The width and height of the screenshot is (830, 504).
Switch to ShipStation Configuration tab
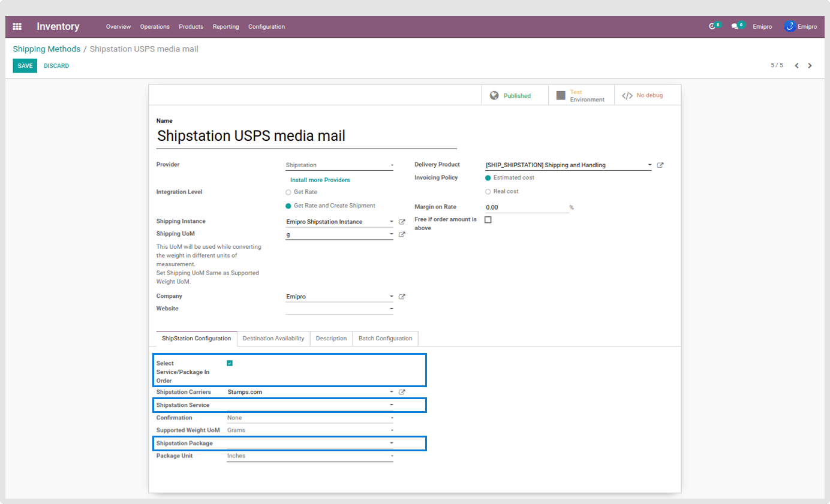point(197,339)
